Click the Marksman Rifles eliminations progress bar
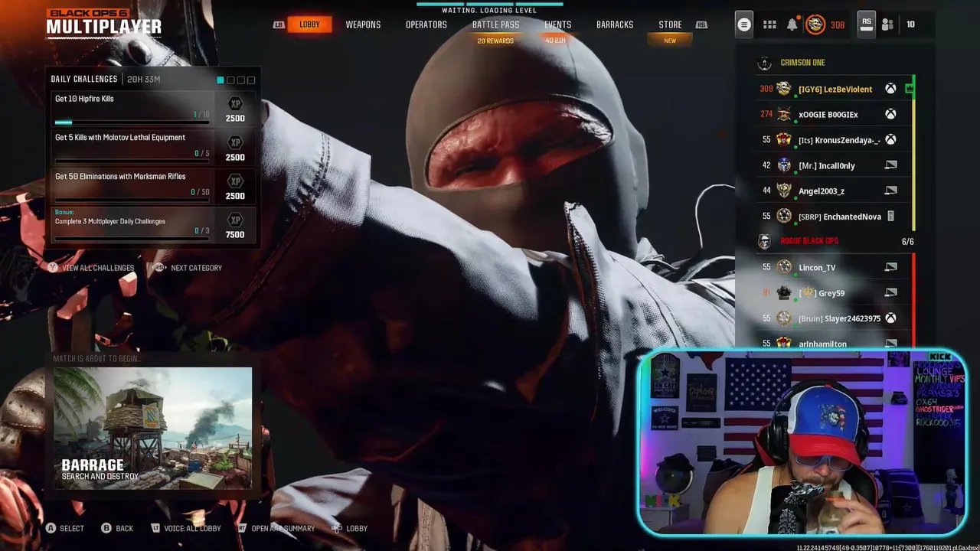Screen dimensions: 980x551 point(132,200)
